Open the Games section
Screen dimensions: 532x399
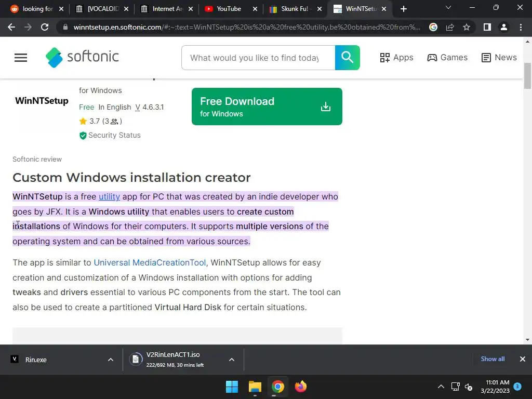tap(447, 58)
